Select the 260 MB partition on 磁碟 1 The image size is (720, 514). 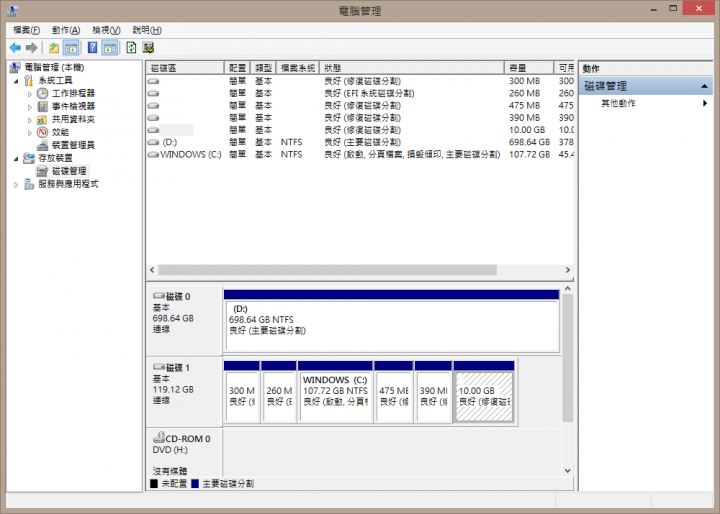click(279, 392)
